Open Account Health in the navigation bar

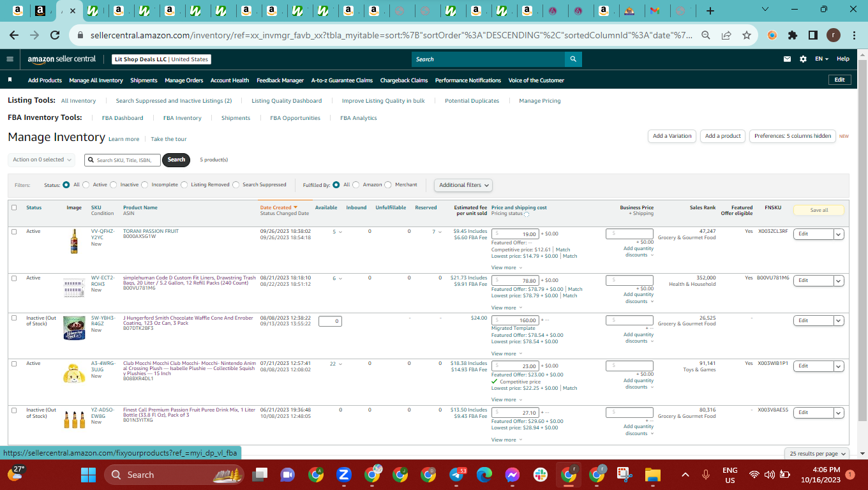pyautogui.click(x=230, y=80)
